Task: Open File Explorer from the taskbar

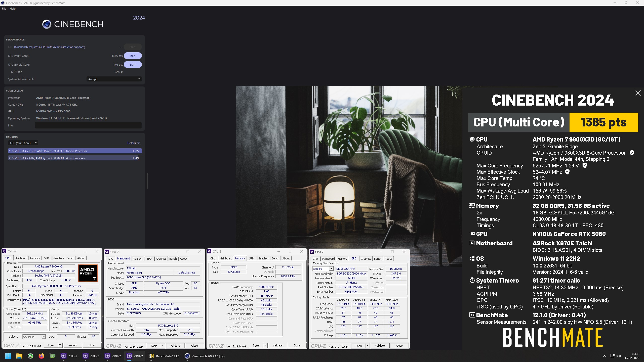Action: 19,356
